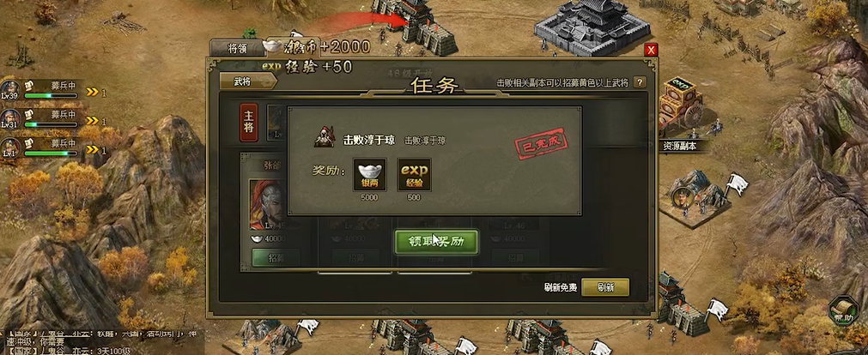
Task: Click the Lv39 general's green progress bar
Action: (x=51, y=96)
